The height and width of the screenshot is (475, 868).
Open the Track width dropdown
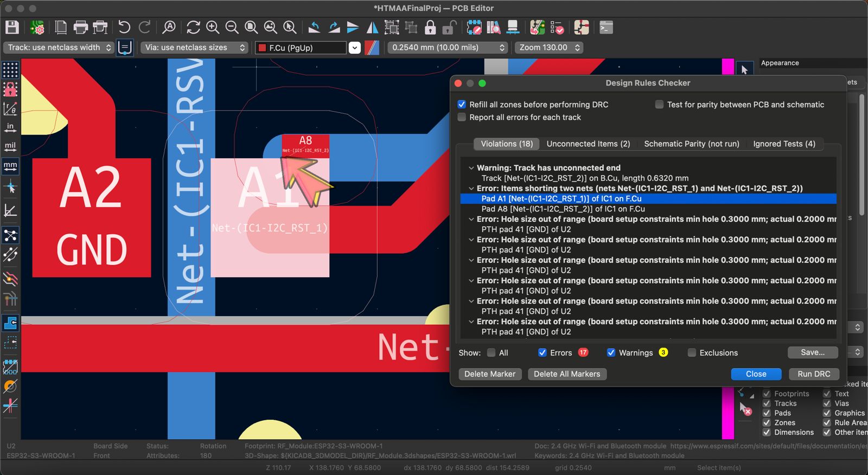pyautogui.click(x=59, y=48)
